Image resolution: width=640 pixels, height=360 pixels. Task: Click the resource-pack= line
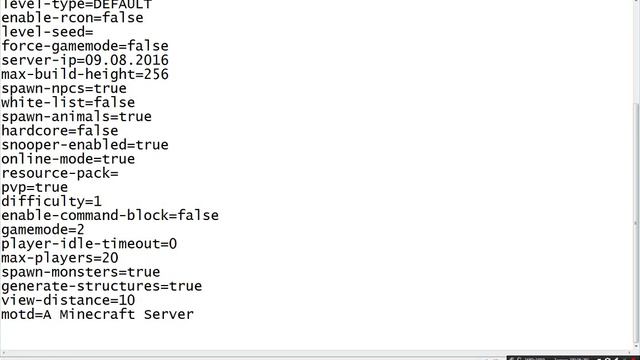60,173
